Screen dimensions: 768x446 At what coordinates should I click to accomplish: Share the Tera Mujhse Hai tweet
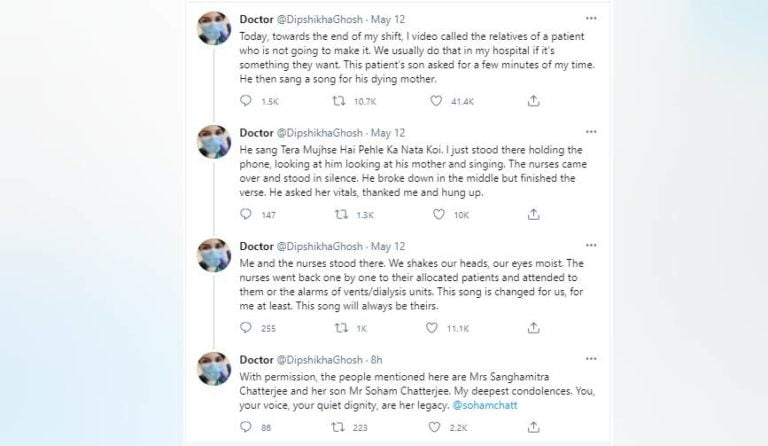tap(533, 214)
